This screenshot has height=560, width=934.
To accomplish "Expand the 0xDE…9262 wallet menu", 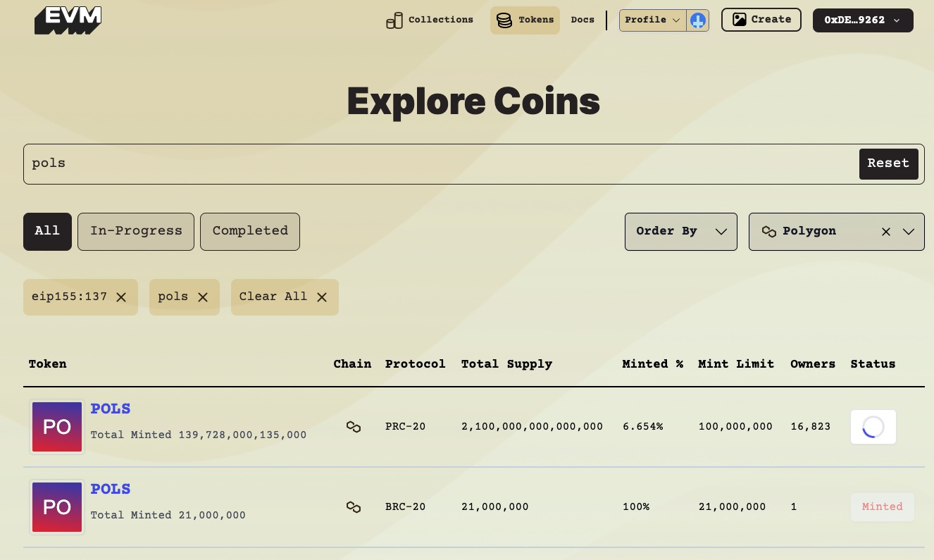I will 862,20.
